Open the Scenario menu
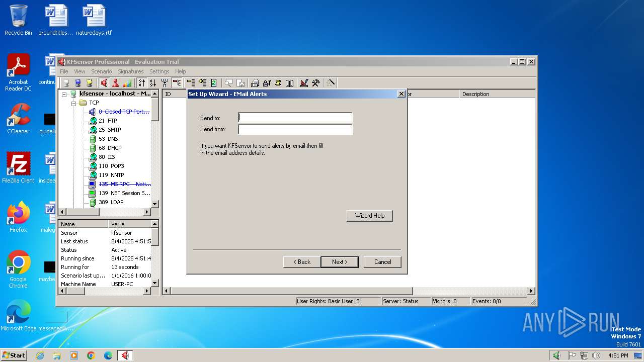The width and height of the screenshot is (644, 362). (x=101, y=71)
